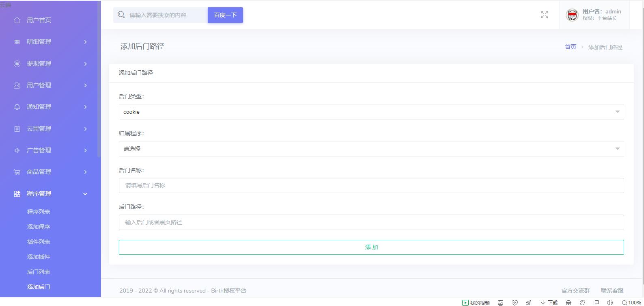Click the fullscreen toggle icon in header
This screenshot has height=306, width=644.
(x=544, y=15)
